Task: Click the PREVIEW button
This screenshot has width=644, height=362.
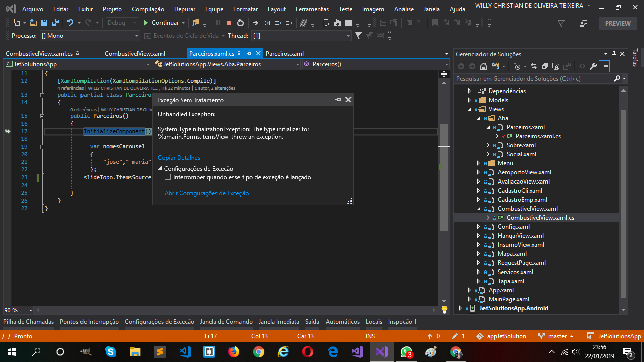Action: (618, 23)
